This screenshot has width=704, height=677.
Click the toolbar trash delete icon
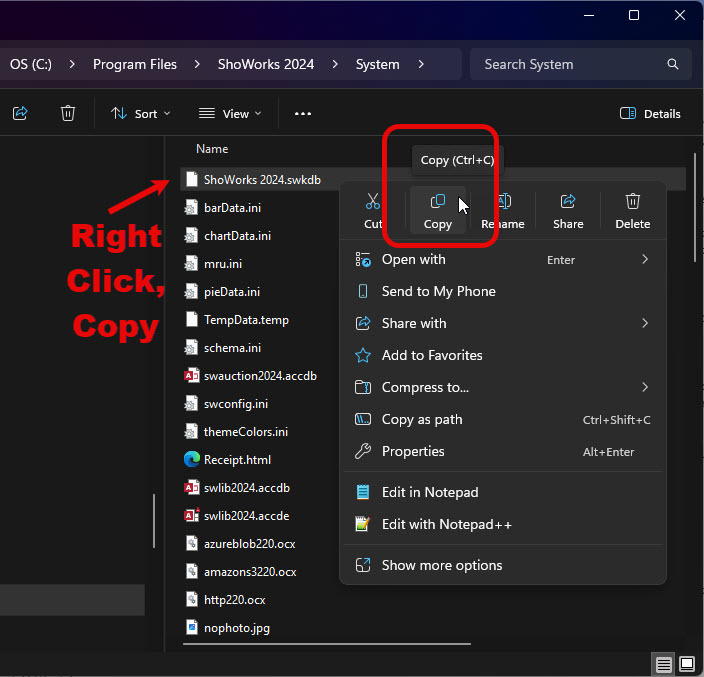coord(68,114)
